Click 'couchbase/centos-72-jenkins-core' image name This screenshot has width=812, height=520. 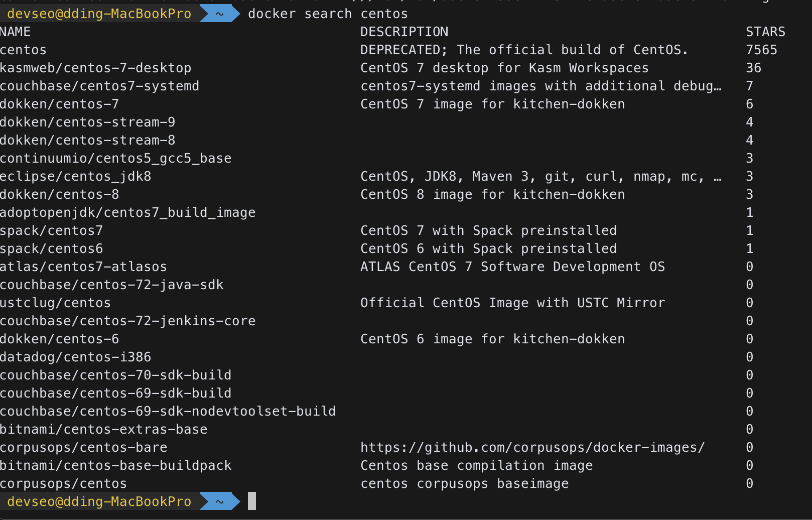click(127, 321)
